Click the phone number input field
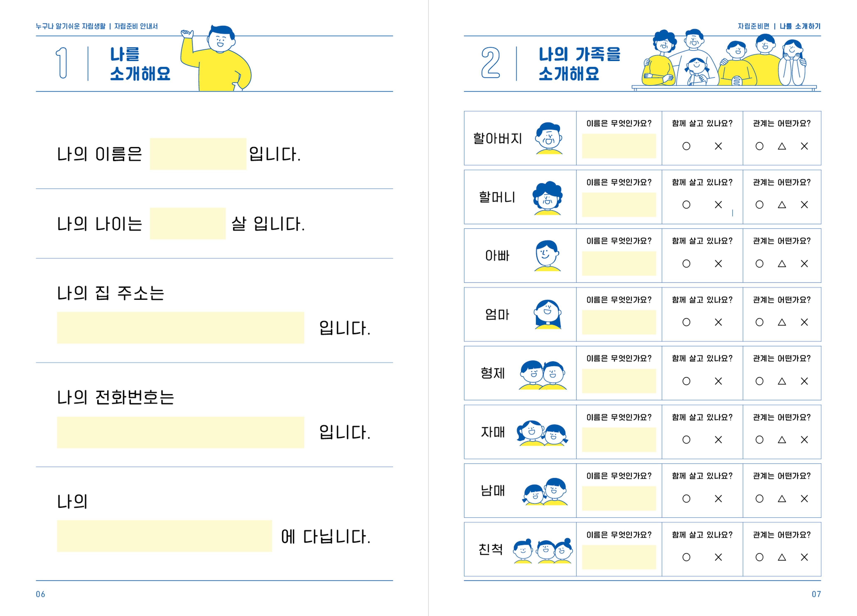 pos(180,432)
